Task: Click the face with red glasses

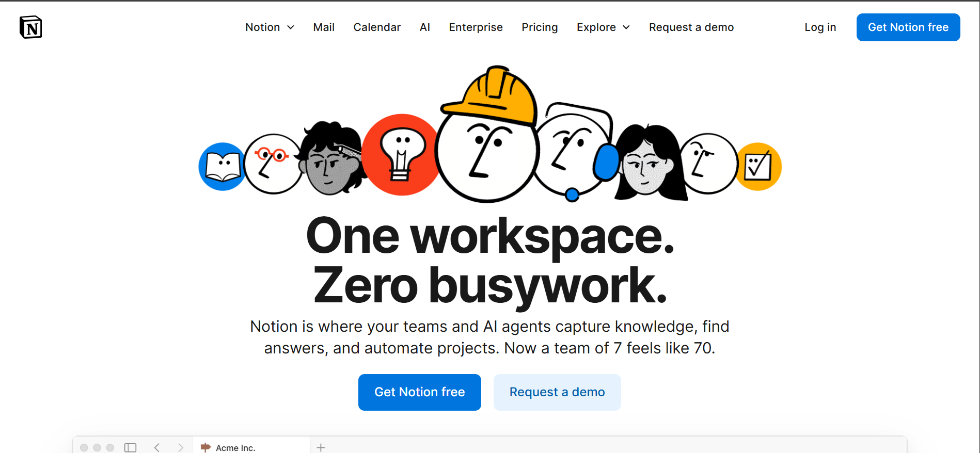Action: 272,164
